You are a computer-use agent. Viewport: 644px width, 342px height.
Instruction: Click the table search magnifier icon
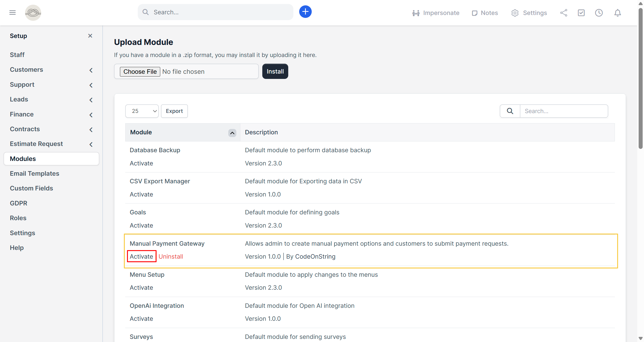click(510, 111)
